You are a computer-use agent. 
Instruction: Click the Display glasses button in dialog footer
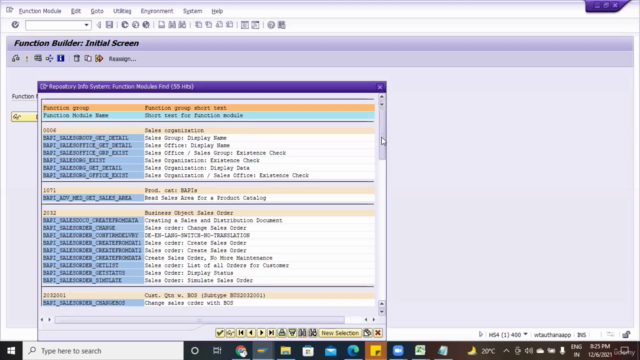[x=230, y=333]
